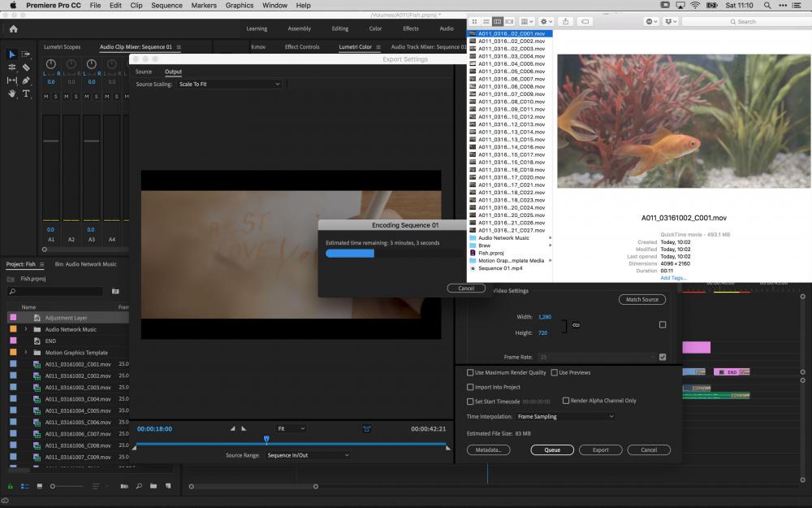Select the Hand tool
812x508 pixels.
pyautogui.click(x=12, y=93)
